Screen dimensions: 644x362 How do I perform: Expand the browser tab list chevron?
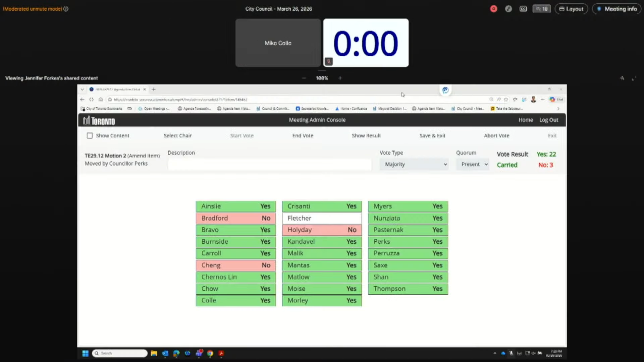82,89
